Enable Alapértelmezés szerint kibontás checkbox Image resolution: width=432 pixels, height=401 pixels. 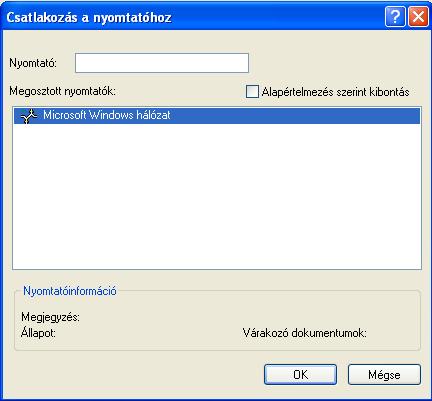(x=252, y=91)
